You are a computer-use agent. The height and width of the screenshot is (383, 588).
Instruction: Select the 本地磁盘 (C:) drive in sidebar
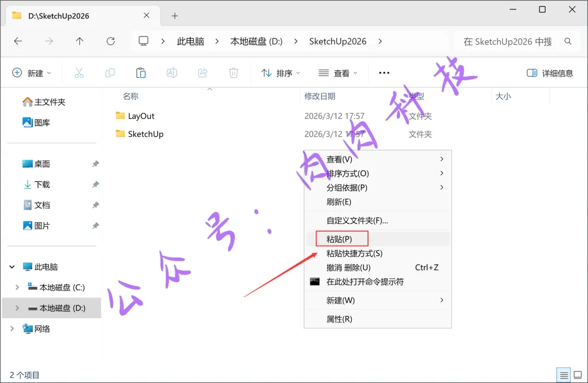pos(56,287)
